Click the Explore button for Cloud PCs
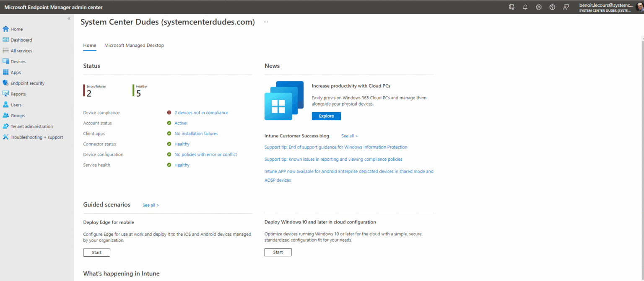 coord(326,116)
